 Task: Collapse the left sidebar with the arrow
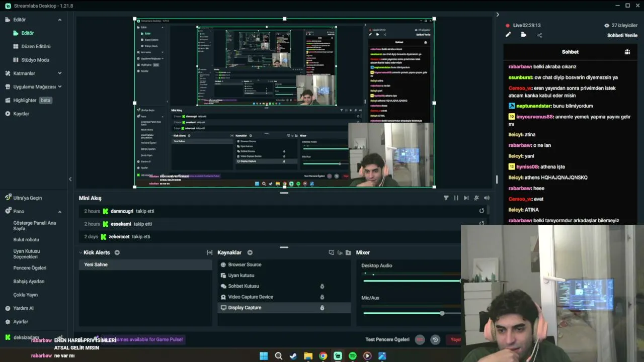point(70,179)
